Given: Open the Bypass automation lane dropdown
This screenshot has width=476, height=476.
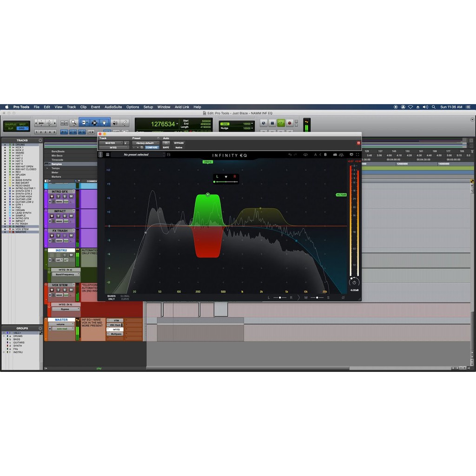Looking at the screenshot, I should (66, 309).
